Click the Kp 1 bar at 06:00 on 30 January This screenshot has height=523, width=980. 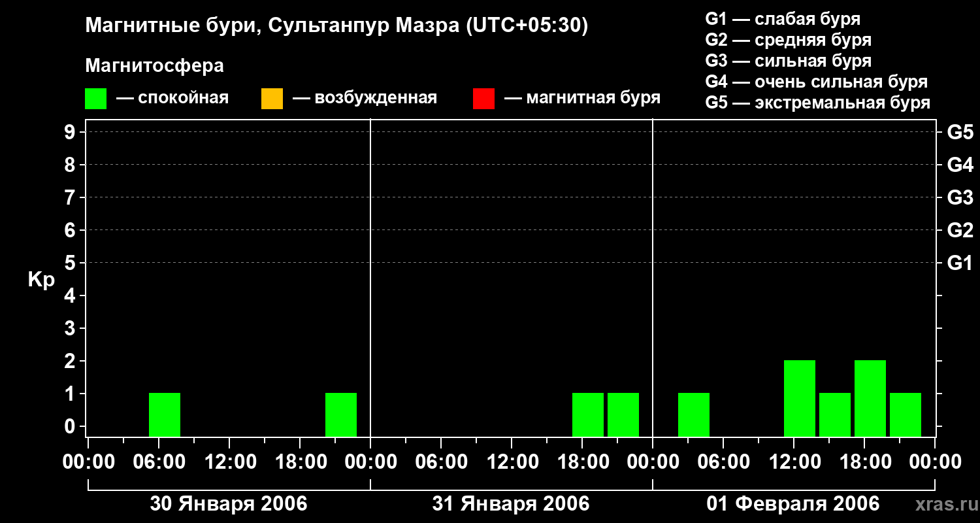[165, 414]
